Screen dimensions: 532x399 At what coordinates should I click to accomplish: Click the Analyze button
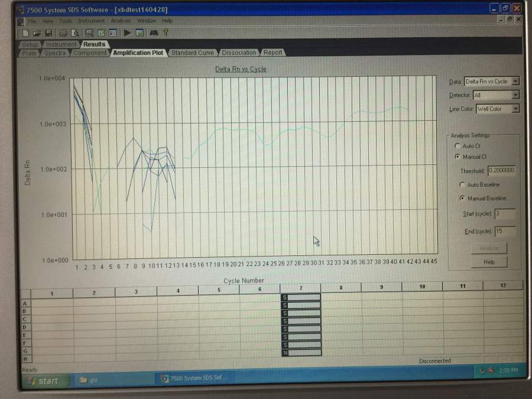coord(489,248)
